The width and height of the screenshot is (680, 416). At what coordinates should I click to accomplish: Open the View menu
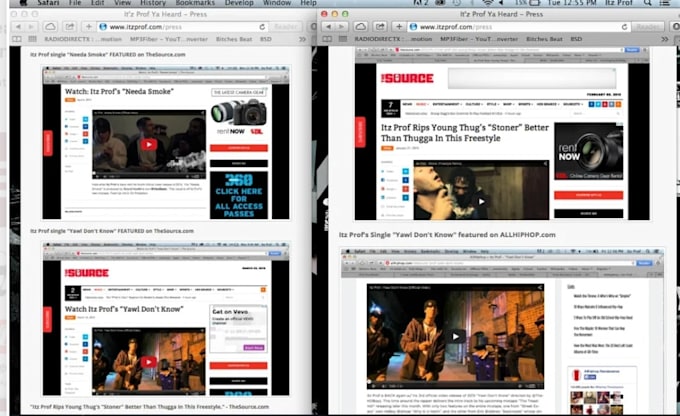(x=122, y=3)
